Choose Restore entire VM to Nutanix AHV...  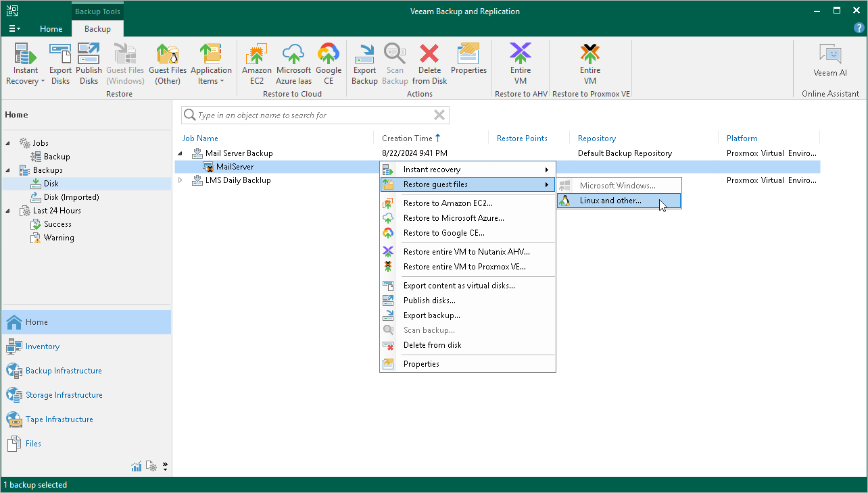(467, 252)
